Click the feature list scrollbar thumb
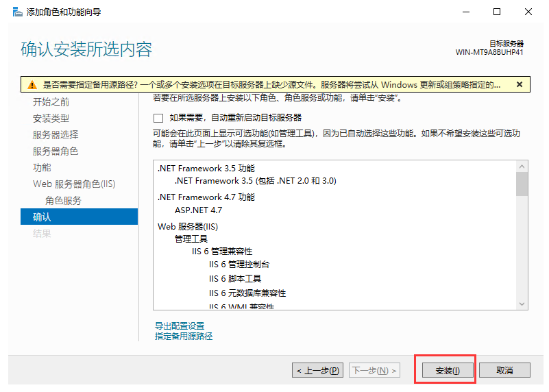The width and height of the screenshot is (549, 392). pos(522,184)
